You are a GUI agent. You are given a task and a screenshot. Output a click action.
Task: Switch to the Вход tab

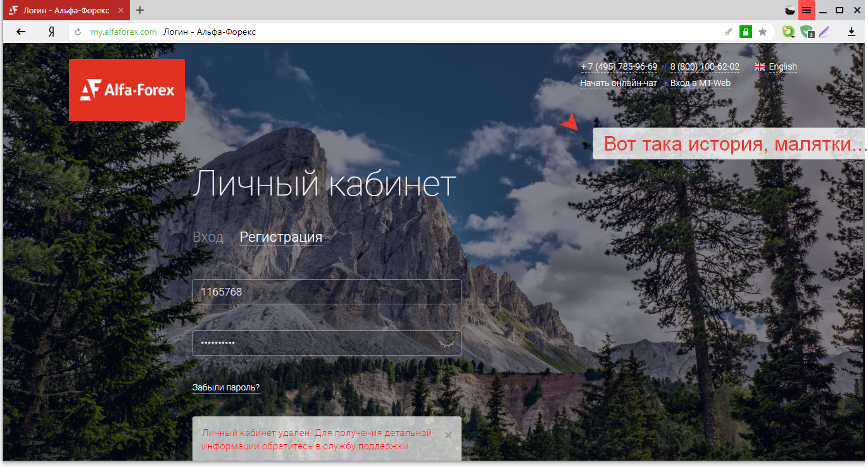click(x=208, y=237)
